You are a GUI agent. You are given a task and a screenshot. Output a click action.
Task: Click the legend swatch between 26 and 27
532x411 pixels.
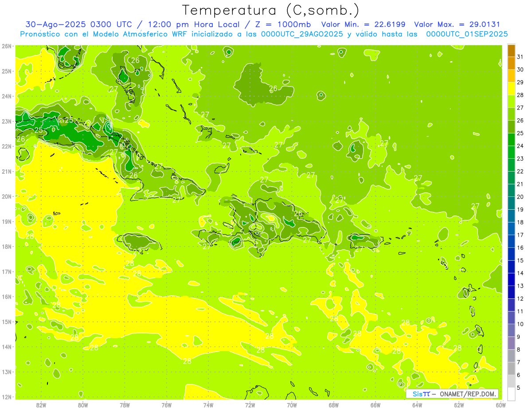(x=511, y=114)
